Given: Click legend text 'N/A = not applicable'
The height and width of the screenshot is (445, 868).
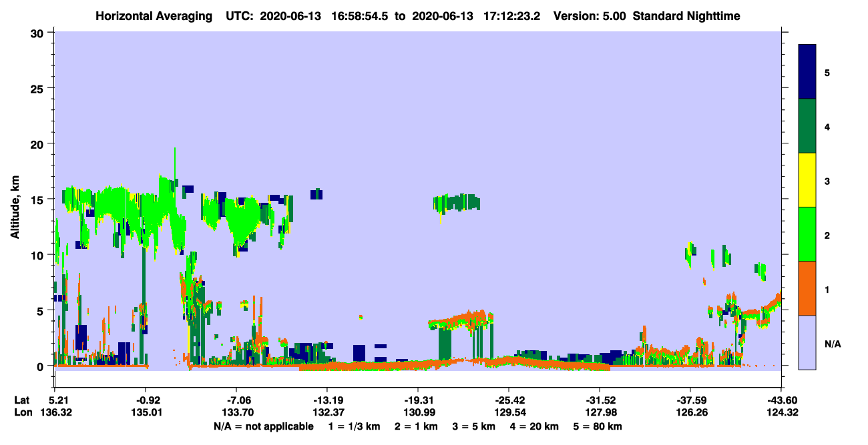Looking at the screenshot, I should tap(263, 426).
